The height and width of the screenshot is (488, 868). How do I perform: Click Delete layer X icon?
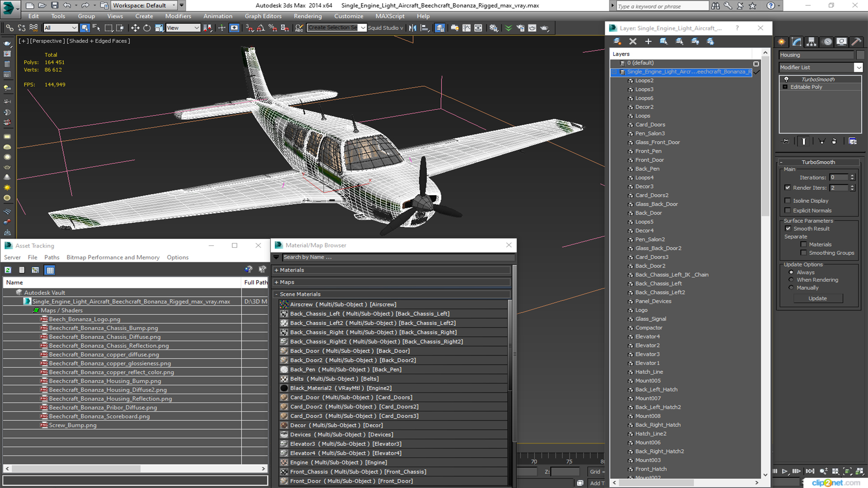tap(632, 41)
